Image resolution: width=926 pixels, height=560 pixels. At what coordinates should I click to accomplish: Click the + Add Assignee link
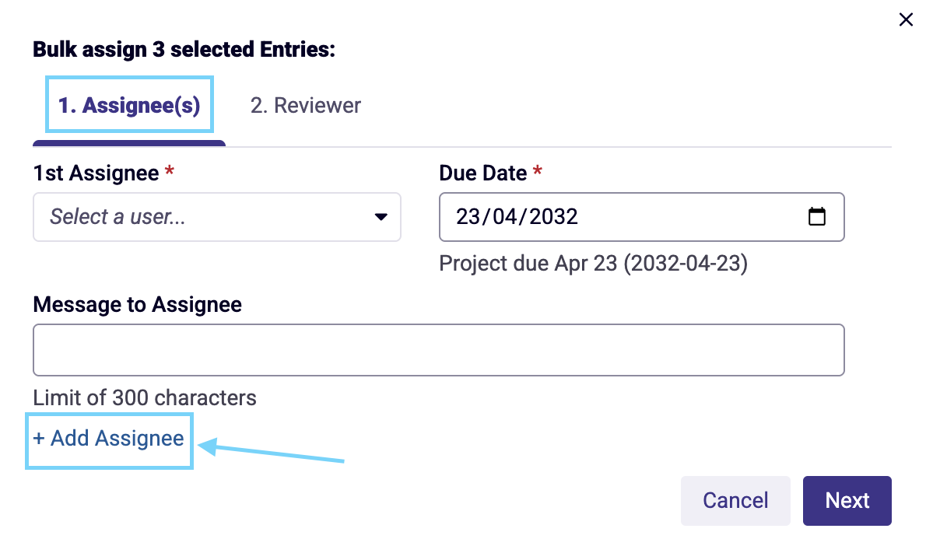[x=109, y=439]
